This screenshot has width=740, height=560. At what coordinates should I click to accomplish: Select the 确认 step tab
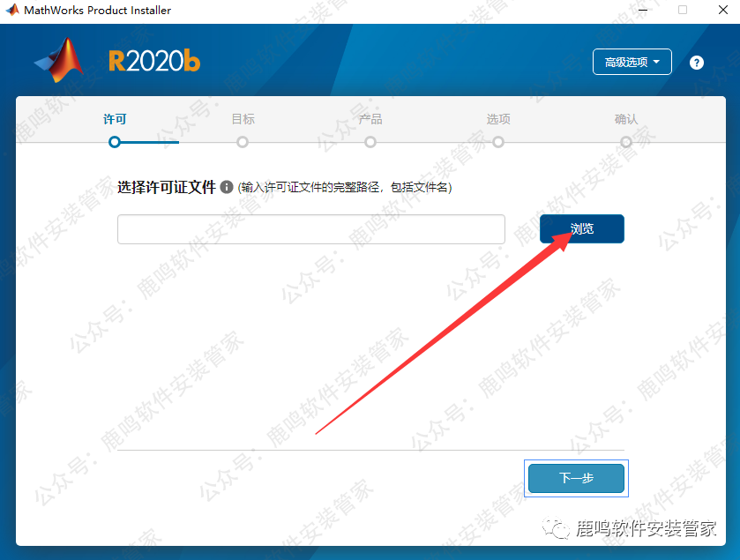pos(626,119)
